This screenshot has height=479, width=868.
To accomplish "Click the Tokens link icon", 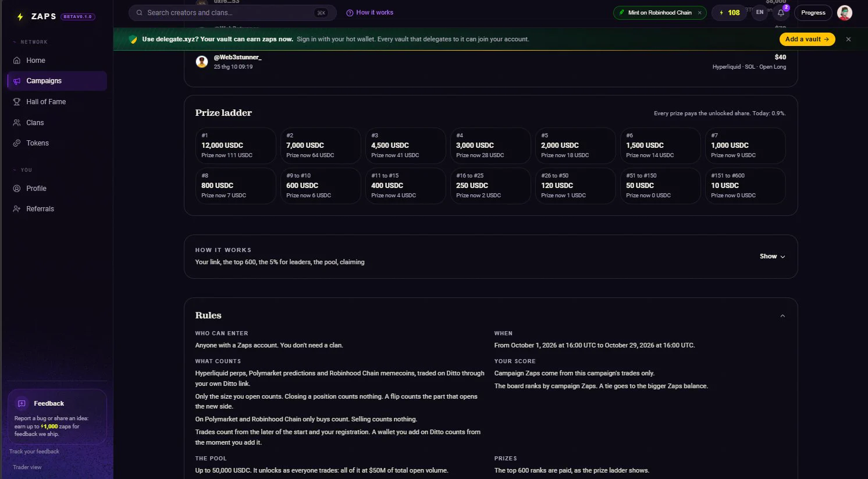I will [17, 143].
